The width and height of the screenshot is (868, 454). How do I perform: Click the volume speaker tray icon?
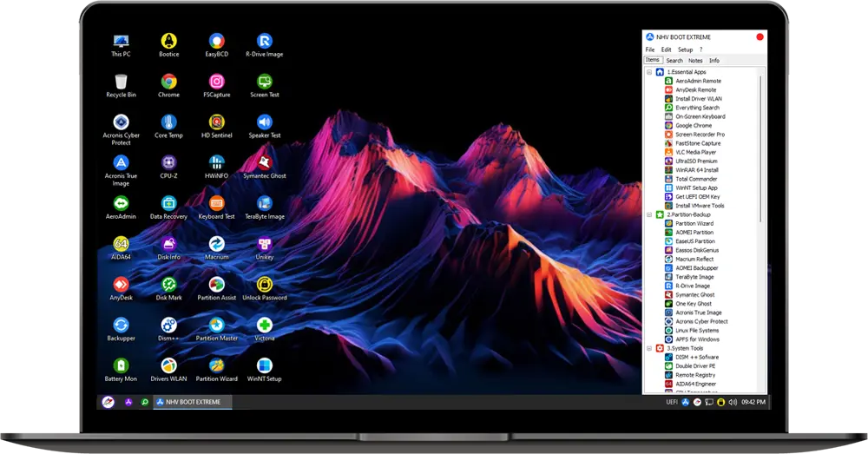pyautogui.click(x=733, y=402)
